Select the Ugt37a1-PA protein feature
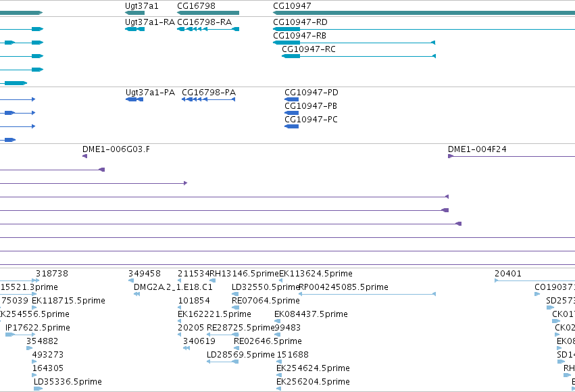The image size is (575, 392). [134, 99]
